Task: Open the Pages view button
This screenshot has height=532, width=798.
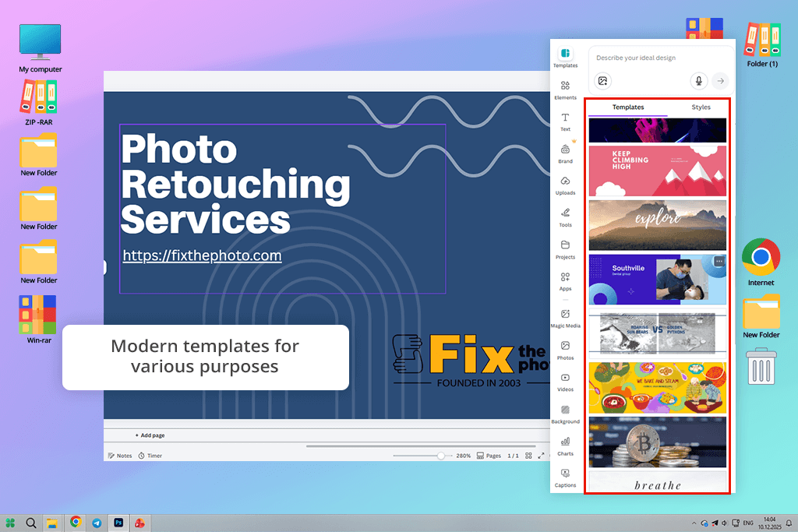Action: 489,456
